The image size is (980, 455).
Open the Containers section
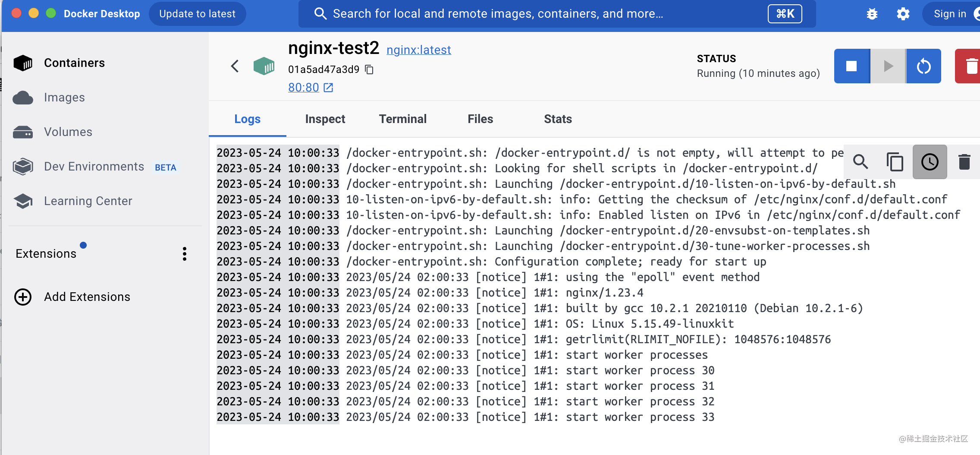coord(74,63)
